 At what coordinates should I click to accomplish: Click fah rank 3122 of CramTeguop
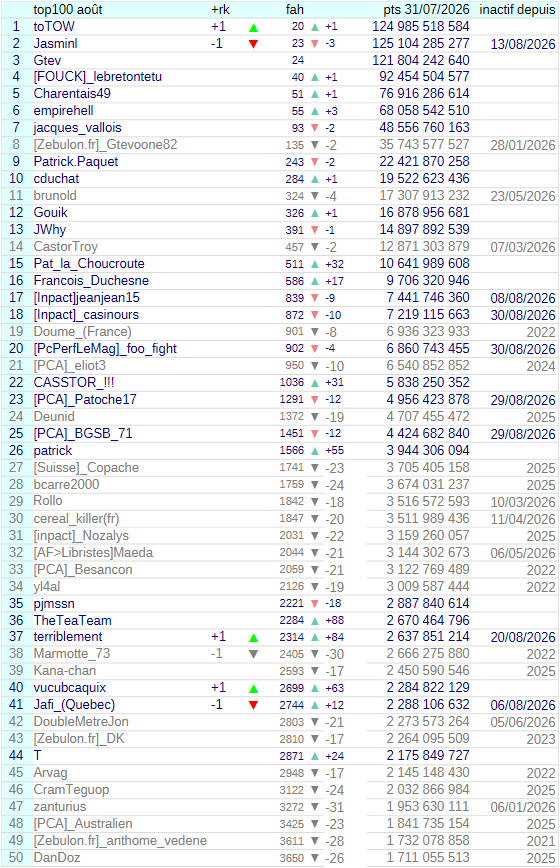pyautogui.click(x=292, y=790)
